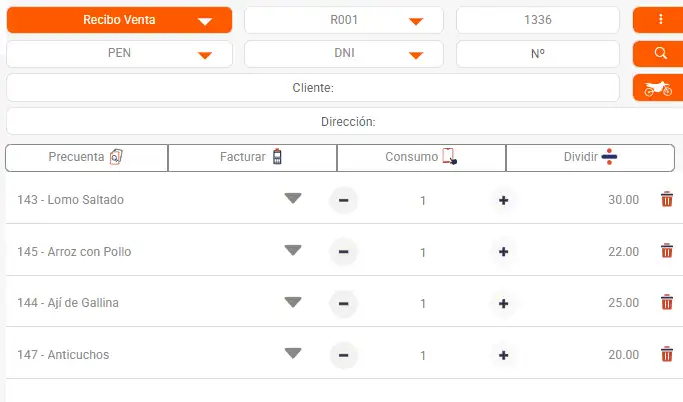Select the Precuenta tab
This screenshot has height=402, width=683.
click(x=86, y=157)
